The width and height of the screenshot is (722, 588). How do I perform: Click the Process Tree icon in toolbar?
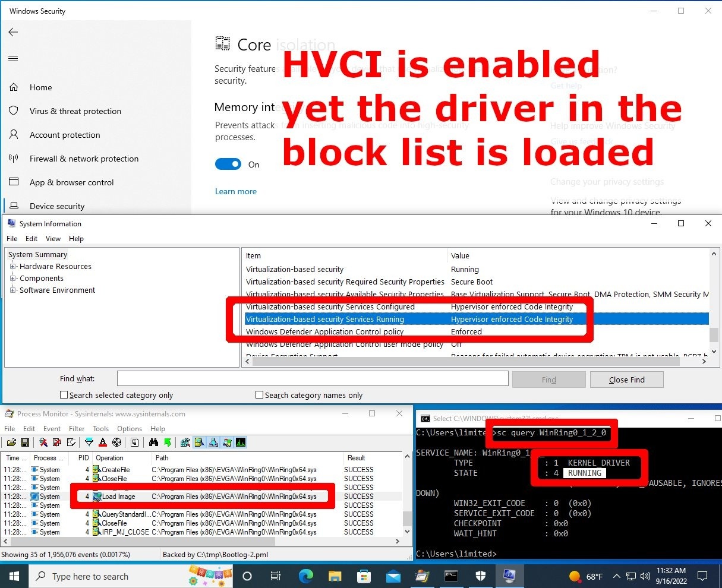pyautogui.click(x=185, y=442)
